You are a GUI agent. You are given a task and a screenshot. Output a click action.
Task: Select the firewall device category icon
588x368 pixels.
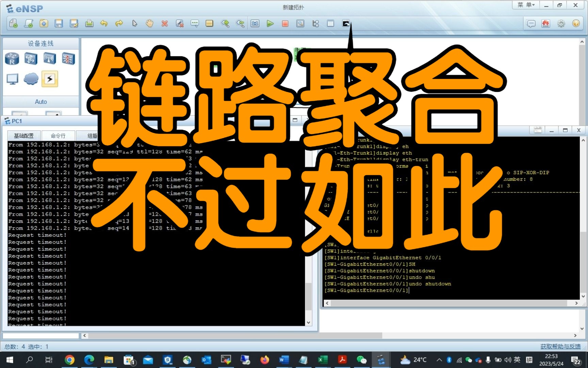(68, 59)
